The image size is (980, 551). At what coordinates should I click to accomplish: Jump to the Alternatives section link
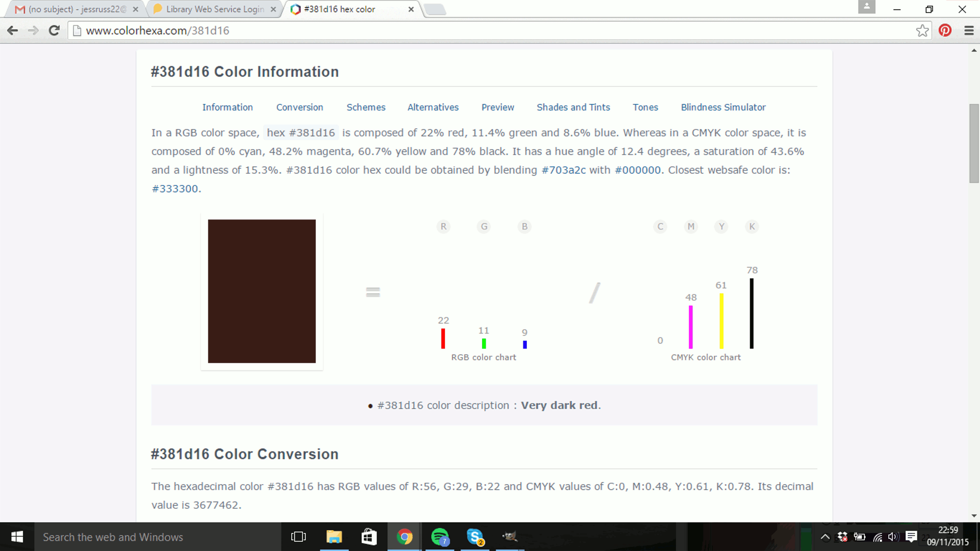[x=433, y=107]
